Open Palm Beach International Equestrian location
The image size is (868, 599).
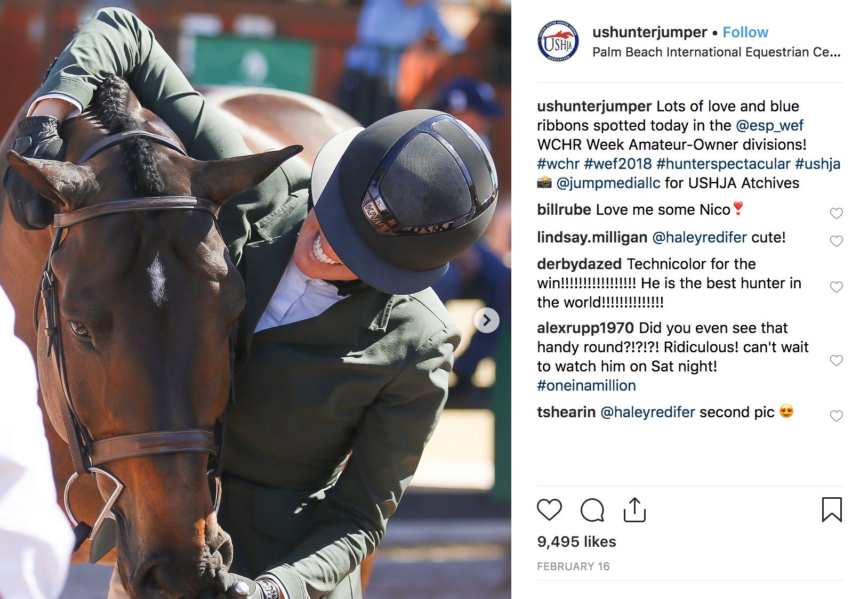coord(717,52)
